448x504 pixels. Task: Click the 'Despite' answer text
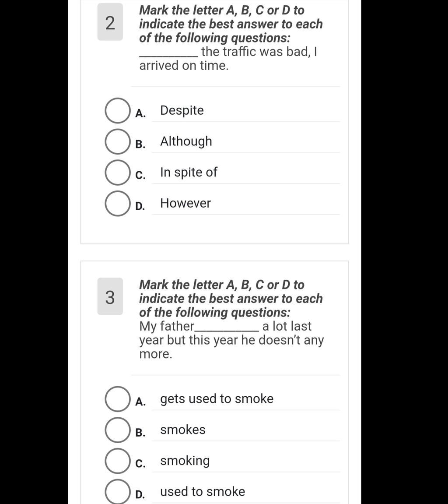click(182, 111)
